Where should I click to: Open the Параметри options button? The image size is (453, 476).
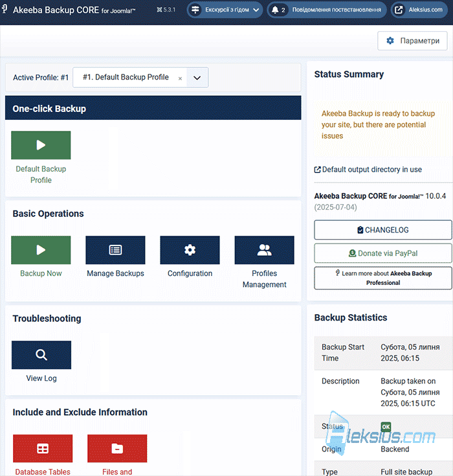point(412,41)
